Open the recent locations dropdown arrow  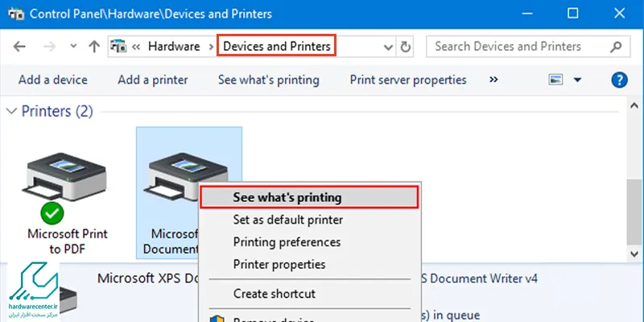pos(73,47)
